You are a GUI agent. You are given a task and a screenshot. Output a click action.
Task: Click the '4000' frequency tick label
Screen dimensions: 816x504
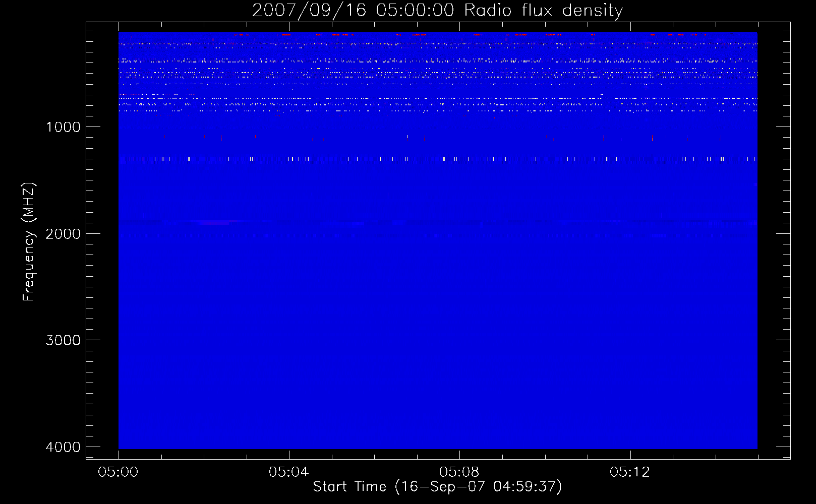63,447
